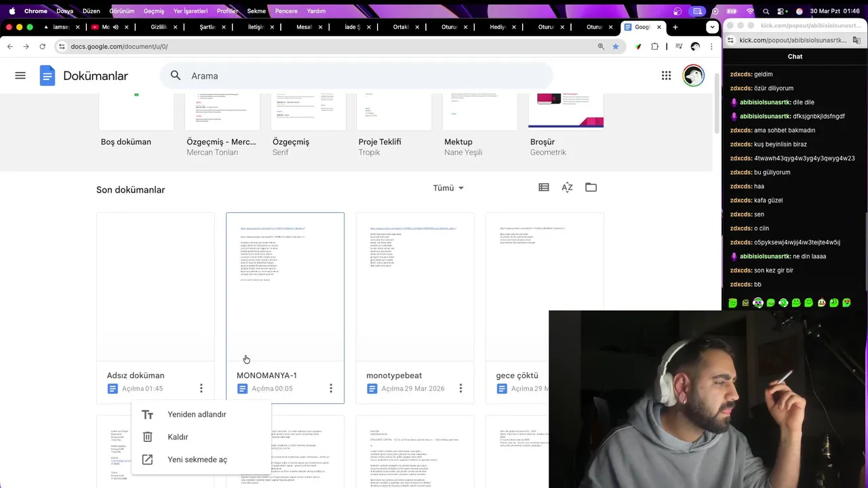Switch to list view icon
The height and width of the screenshot is (488, 868).
(544, 188)
